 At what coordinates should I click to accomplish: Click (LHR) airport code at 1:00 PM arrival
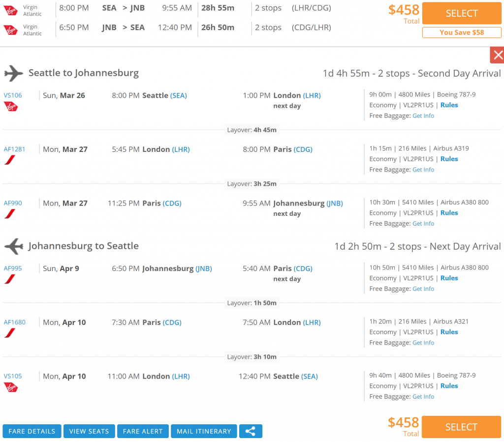tap(312, 96)
